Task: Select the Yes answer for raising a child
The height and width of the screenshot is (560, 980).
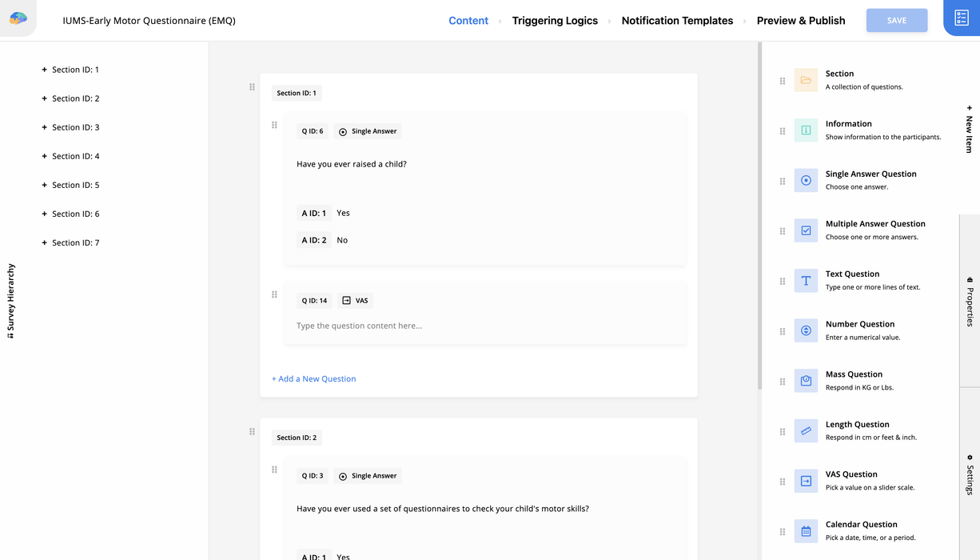Action: coord(343,213)
